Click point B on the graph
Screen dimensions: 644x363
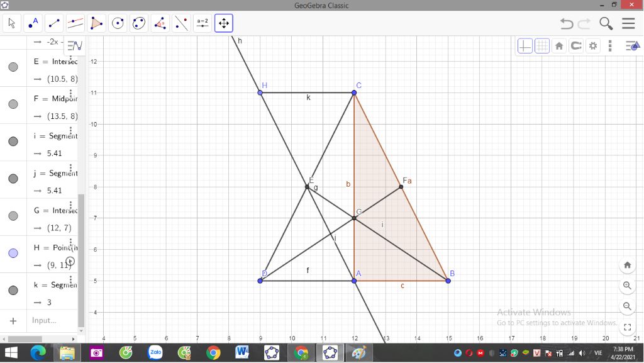(x=448, y=281)
